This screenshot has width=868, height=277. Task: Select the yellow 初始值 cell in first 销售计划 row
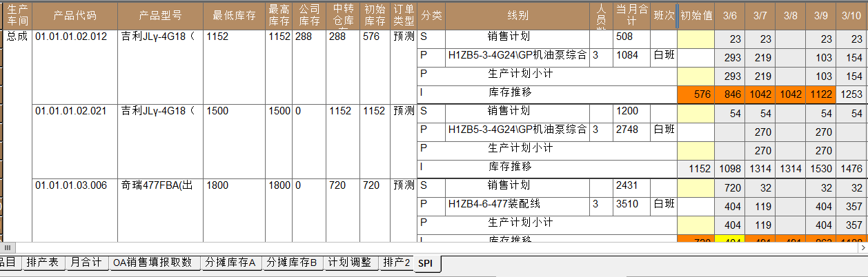click(x=696, y=39)
